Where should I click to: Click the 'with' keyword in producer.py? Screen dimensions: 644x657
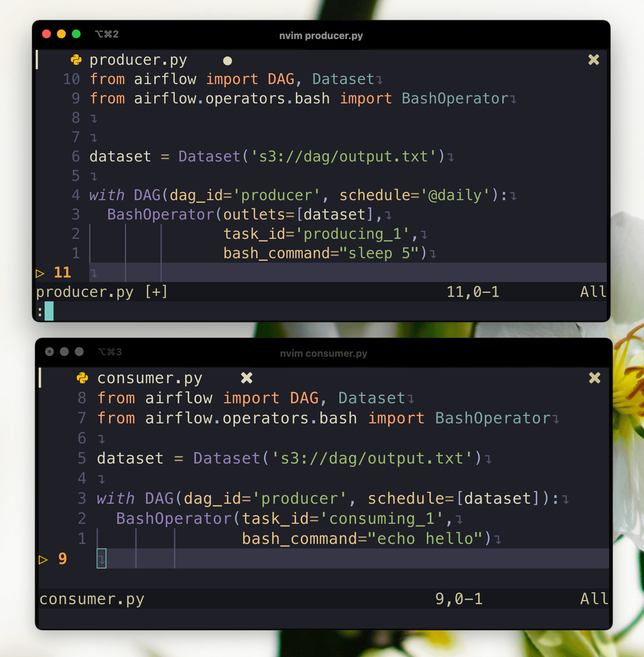107,195
